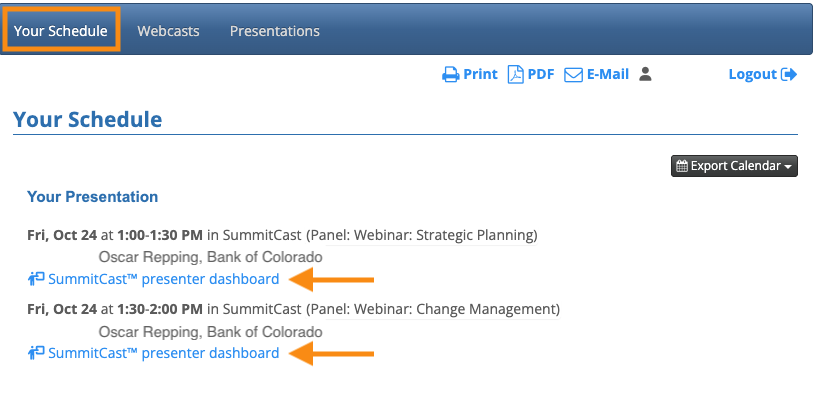Viewport: 813px width, 410px height.
Task: Click the calendar icon in Export Calendar
Action: point(681,166)
